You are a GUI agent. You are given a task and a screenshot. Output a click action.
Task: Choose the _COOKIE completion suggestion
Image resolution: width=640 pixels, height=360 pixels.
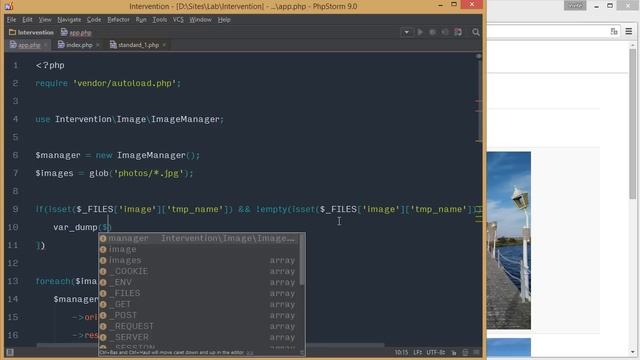click(199, 271)
